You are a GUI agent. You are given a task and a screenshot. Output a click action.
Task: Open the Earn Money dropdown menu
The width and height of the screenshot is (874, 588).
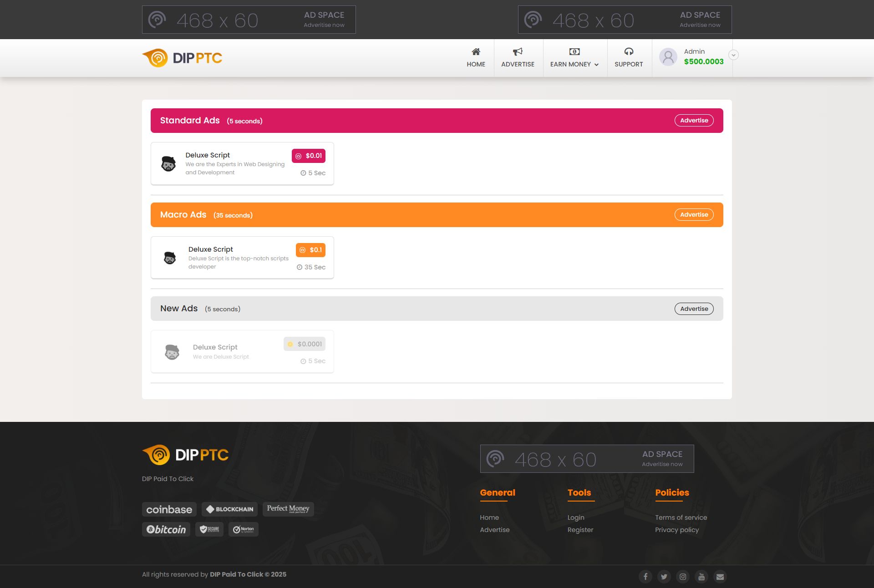(574, 58)
